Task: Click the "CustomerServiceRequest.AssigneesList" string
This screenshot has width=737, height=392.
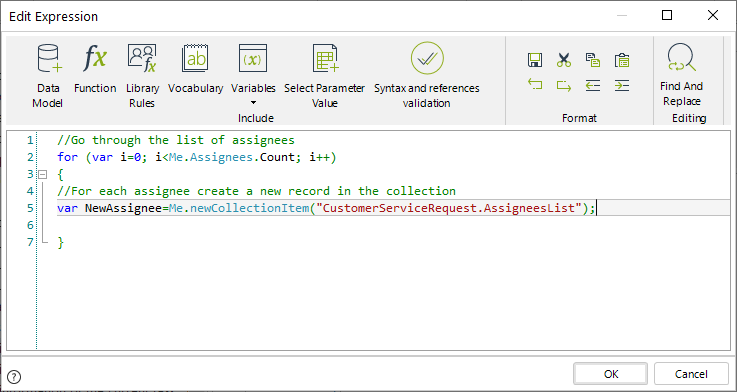Action: [x=449, y=208]
